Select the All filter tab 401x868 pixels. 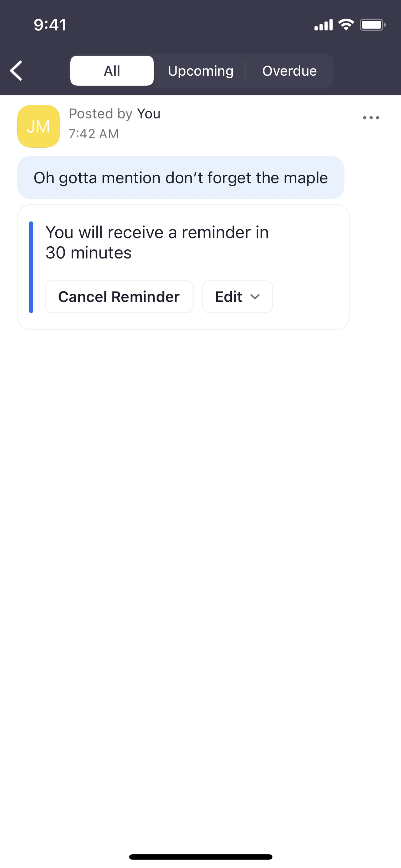pos(112,71)
